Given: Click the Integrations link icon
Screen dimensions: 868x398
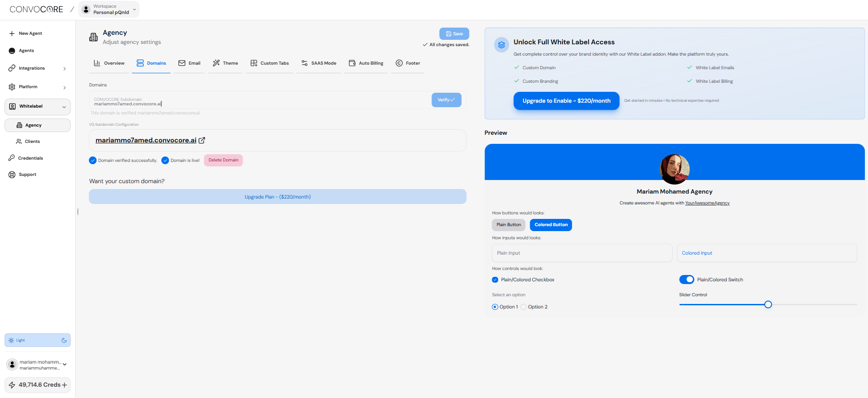Looking at the screenshot, I should click(12, 68).
